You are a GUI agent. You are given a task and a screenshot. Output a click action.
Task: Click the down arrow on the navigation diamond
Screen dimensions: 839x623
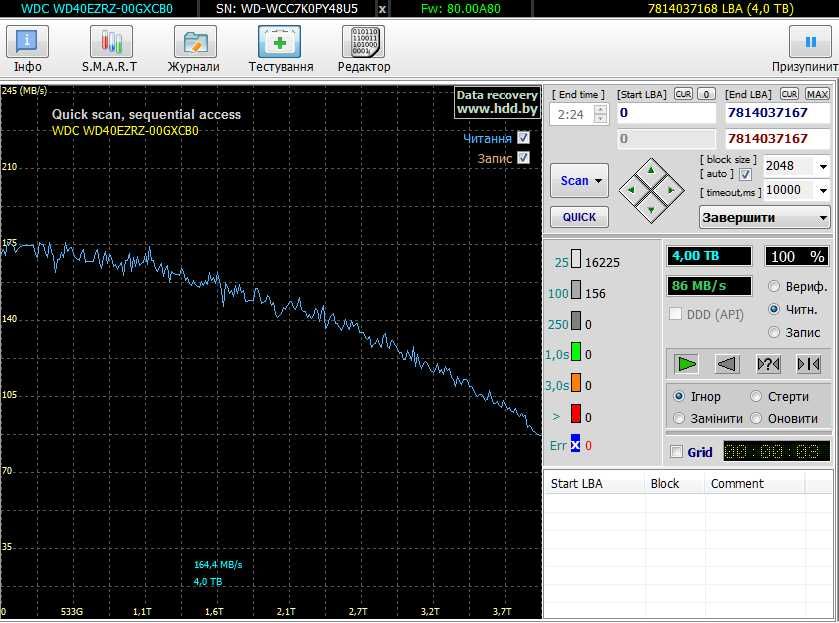coord(651,210)
